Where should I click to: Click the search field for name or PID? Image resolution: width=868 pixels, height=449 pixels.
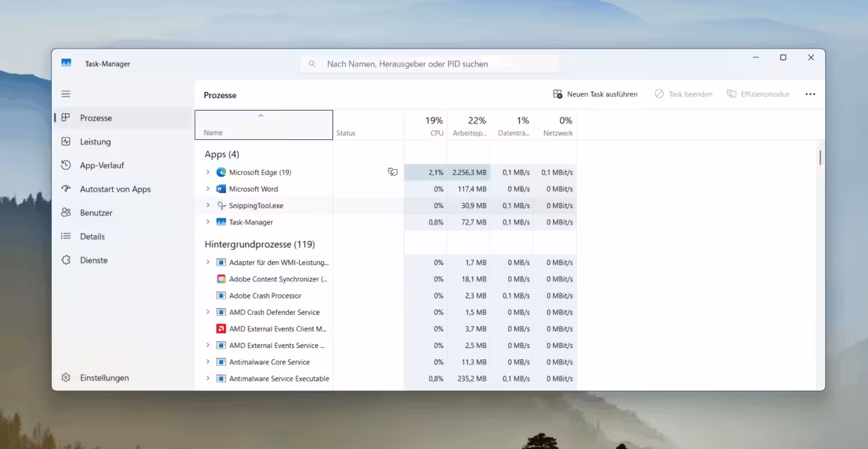pos(430,64)
